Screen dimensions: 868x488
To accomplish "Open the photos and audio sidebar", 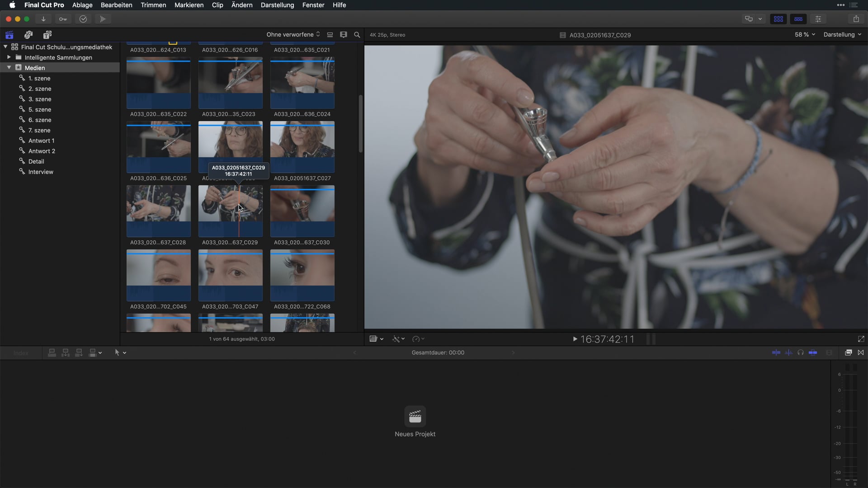I will [x=28, y=35].
